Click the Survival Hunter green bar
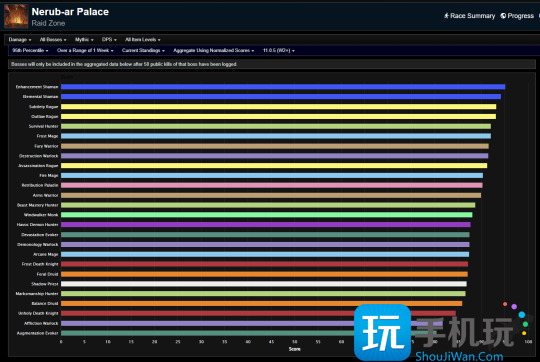 point(276,126)
